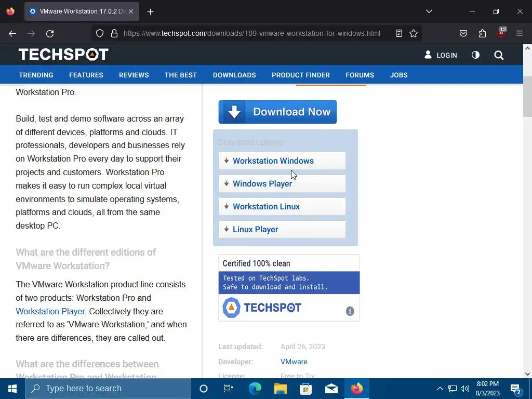
Task: Choose the Workstation Windows download option
Action: pos(282,161)
